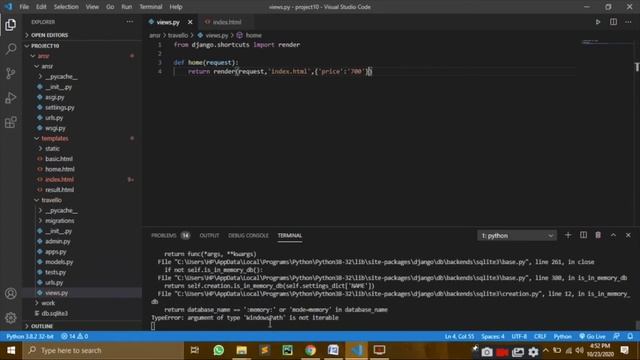Open Terminal menu

pyautogui.click(x=151, y=7)
